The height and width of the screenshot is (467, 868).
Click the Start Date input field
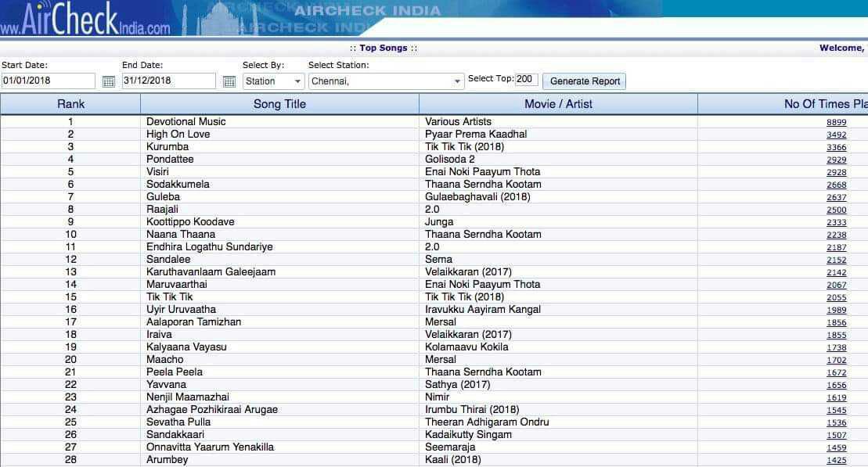(x=49, y=81)
